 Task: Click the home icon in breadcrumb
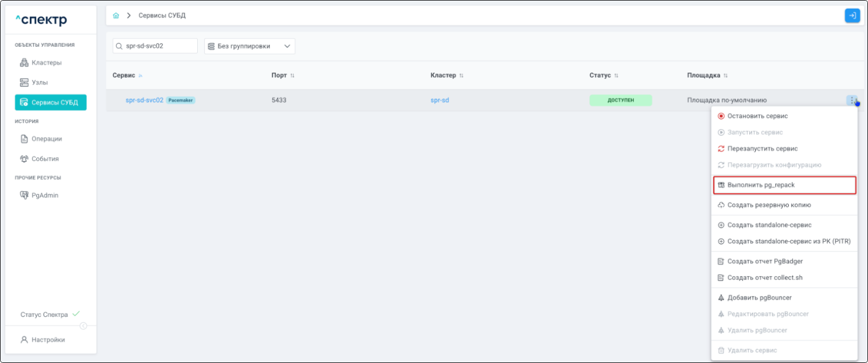point(116,15)
